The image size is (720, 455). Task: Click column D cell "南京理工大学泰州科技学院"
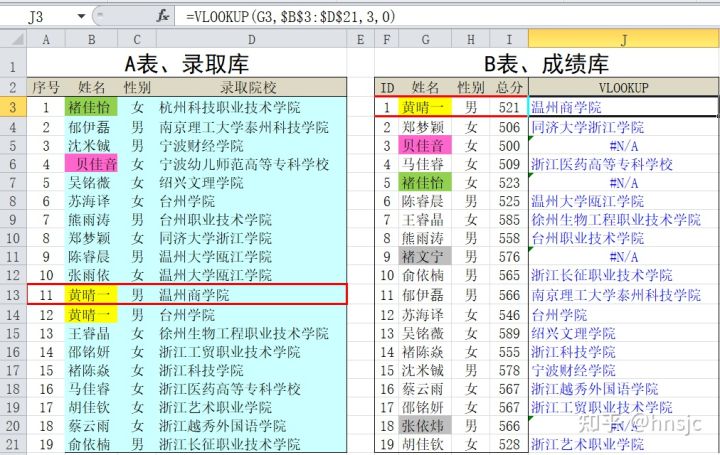[252, 127]
